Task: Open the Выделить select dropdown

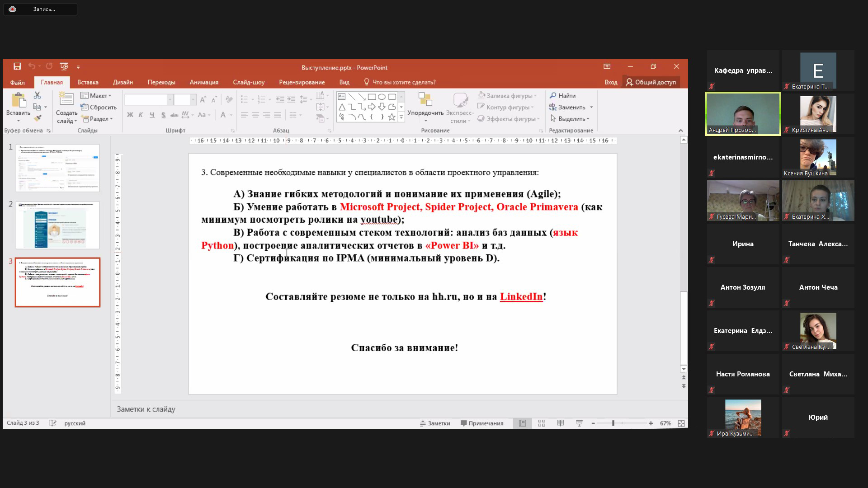Action: 570,119
